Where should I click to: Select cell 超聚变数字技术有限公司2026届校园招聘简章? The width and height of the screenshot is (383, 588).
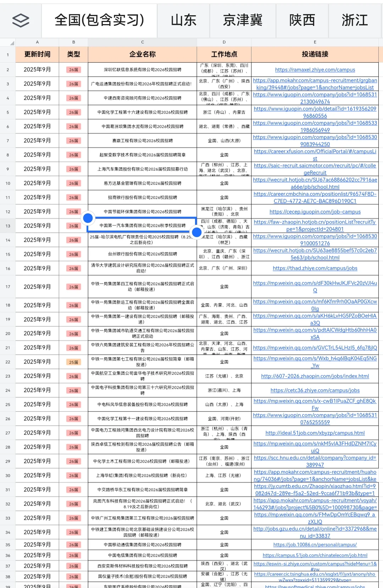(143, 155)
